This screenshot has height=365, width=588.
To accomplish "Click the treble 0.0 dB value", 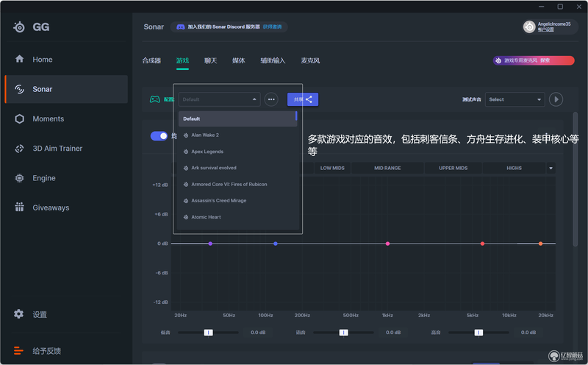I will [528, 333].
